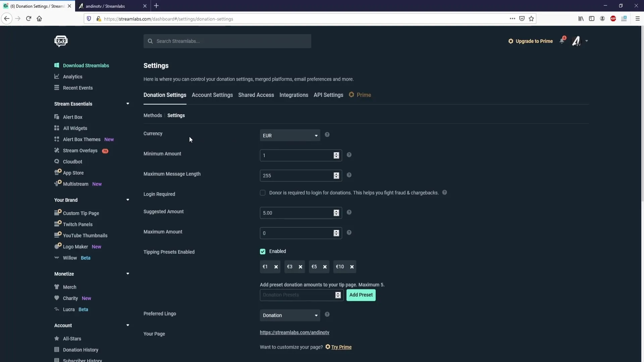Open Alert Box in sidebar
Viewport: 644px width, 362px height.
73,117
